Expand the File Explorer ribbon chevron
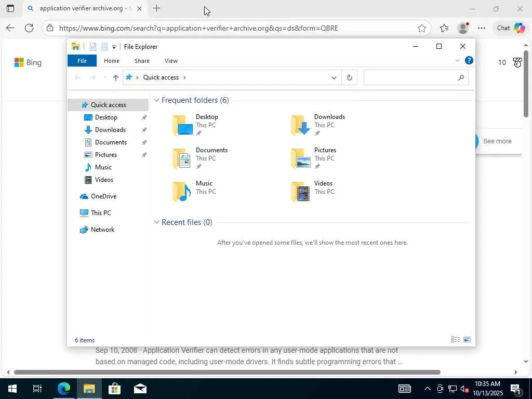The height and width of the screenshot is (399, 532). [457, 60]
